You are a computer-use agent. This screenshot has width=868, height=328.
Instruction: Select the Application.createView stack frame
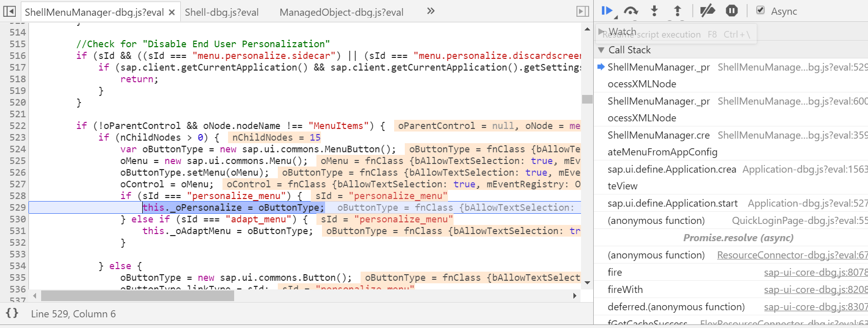click(731, 177)
